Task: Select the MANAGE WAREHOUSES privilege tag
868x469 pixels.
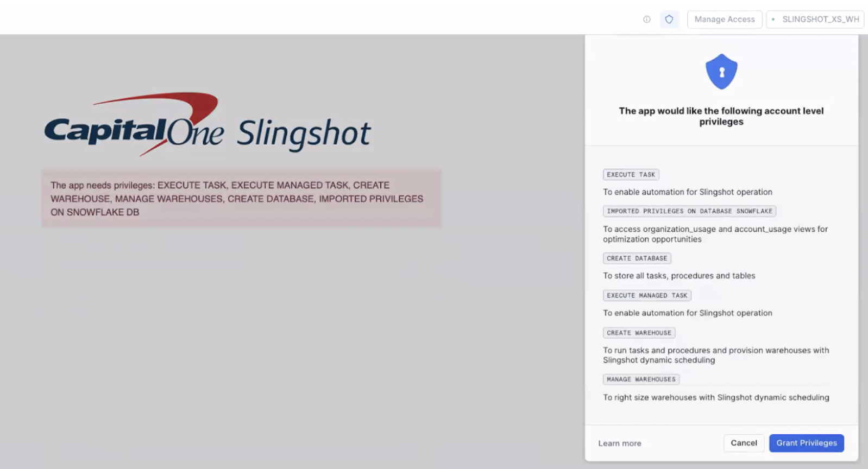Action: click(641, 379)
